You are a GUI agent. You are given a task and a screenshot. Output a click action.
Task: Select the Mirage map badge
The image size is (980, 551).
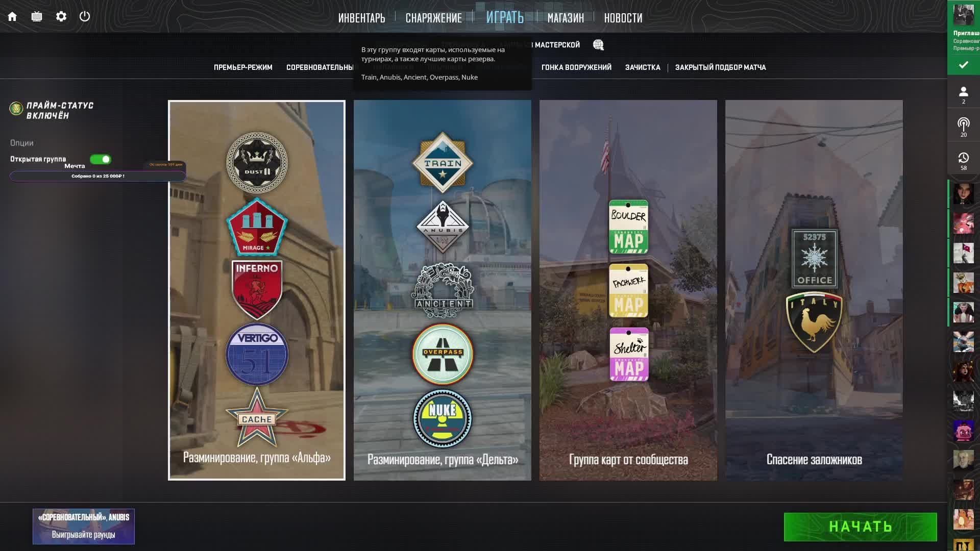click(x=257, y=227)
